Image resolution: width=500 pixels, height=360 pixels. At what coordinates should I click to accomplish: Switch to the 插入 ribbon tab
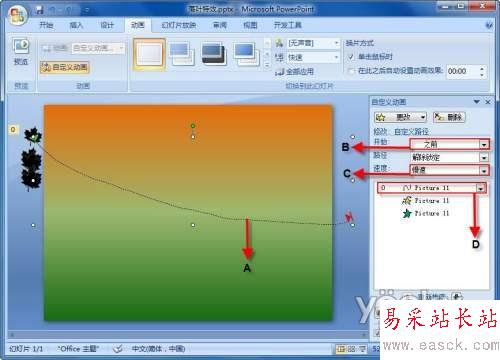coord(76,25)
